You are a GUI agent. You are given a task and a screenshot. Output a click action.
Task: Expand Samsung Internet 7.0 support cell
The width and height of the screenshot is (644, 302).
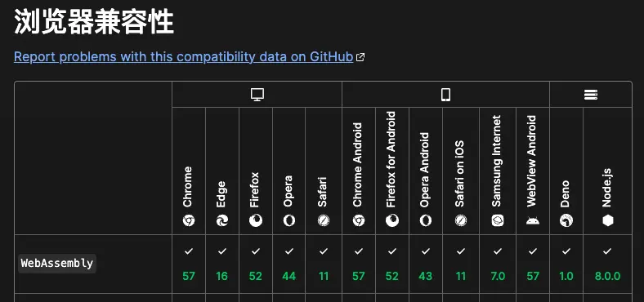click(x=498, y=264)
